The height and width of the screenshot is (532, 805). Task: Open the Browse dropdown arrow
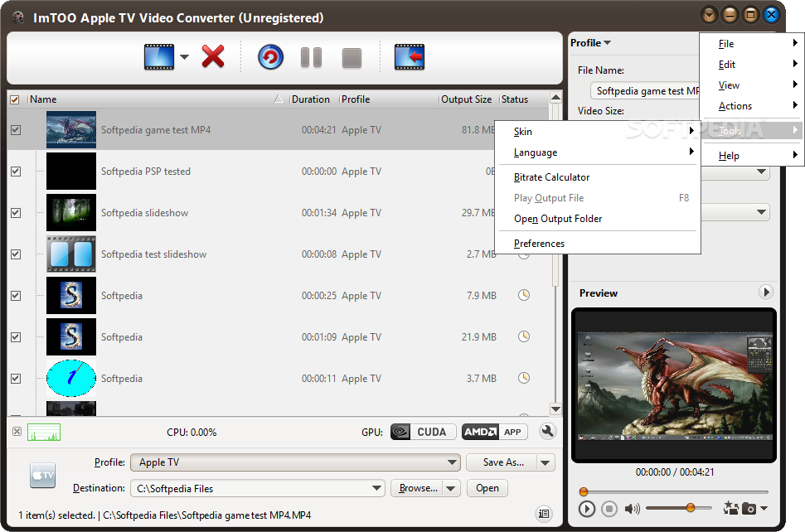451,488
